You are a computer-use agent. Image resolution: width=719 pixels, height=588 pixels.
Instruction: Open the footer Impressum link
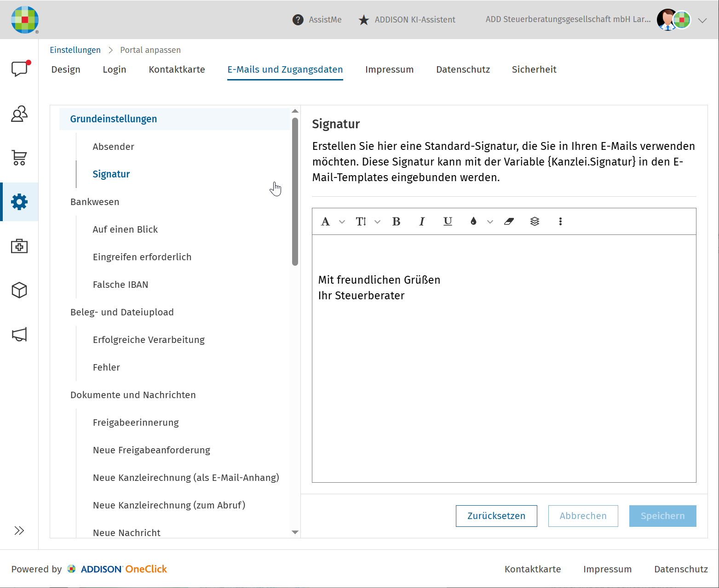[608, 569]
